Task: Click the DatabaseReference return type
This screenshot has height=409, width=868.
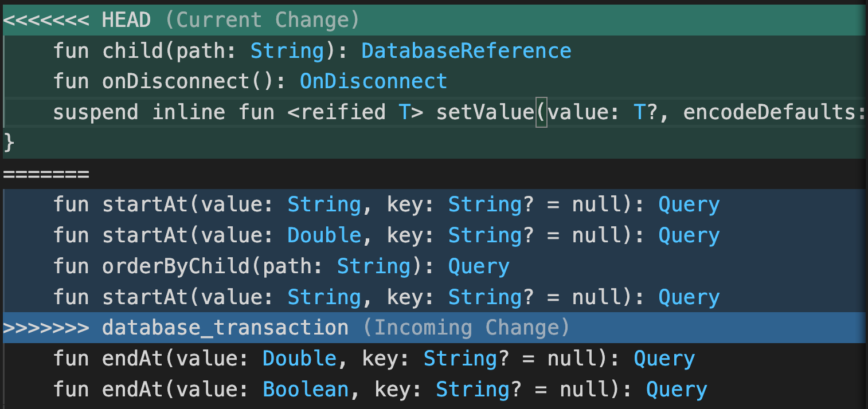Action: tap(466, 52)
